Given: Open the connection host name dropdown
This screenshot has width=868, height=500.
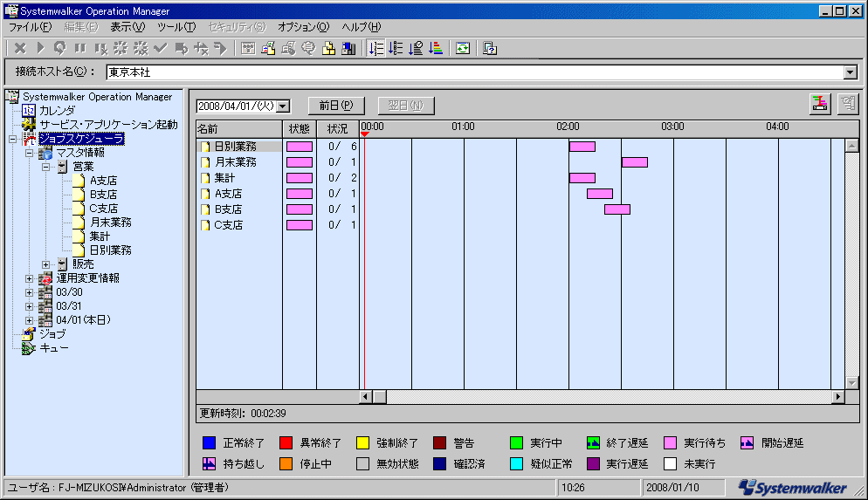Looking at the screenshot, I should pos(851,72).
